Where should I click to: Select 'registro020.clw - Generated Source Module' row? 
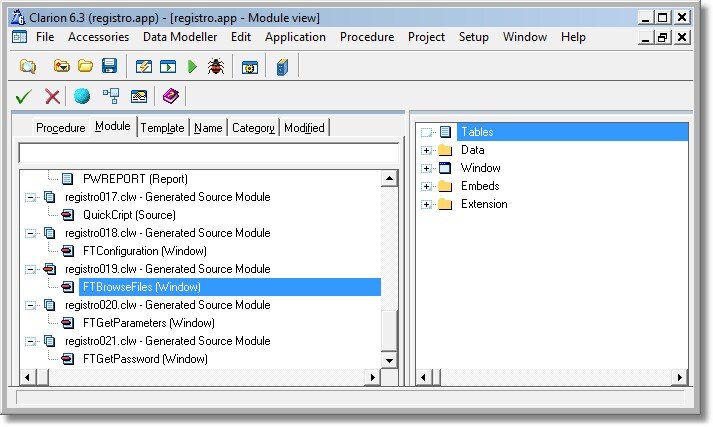(167, 305)
